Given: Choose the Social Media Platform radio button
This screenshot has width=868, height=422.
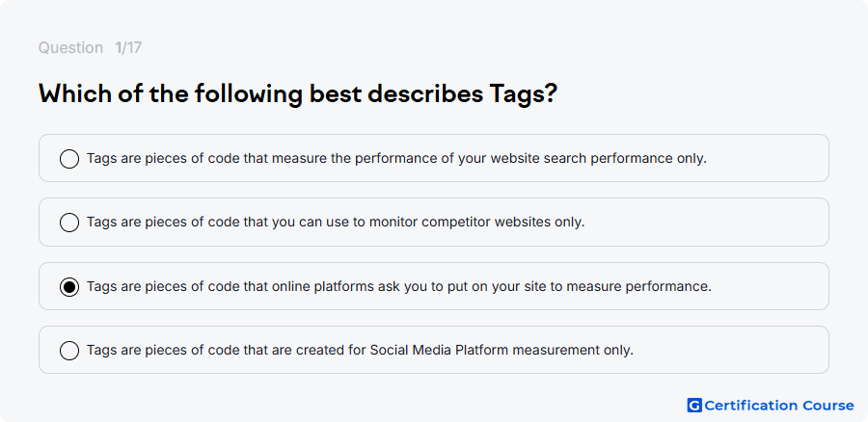Looking at the screenshot, I should click(x=69, y=350).
